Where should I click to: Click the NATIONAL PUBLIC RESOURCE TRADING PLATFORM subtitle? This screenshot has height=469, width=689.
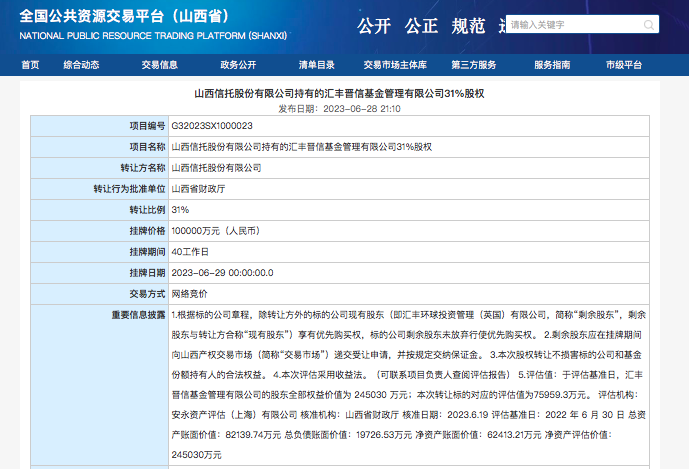[x=153, y=36]
